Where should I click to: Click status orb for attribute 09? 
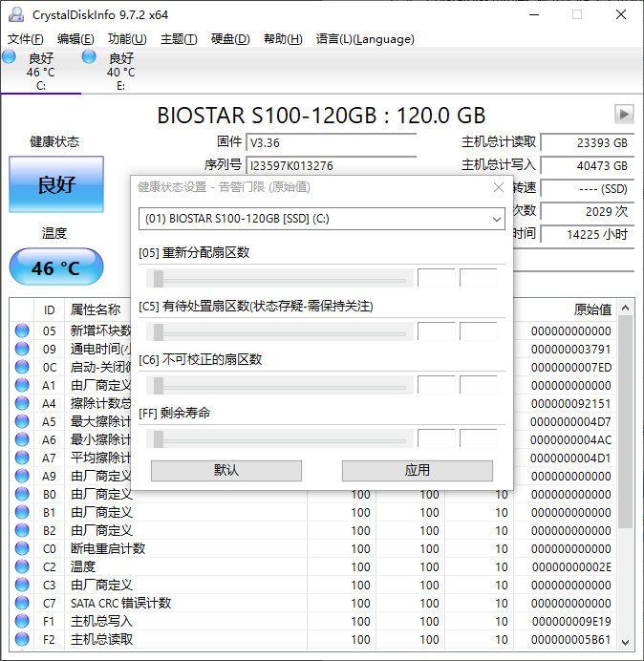click(22, 349)
